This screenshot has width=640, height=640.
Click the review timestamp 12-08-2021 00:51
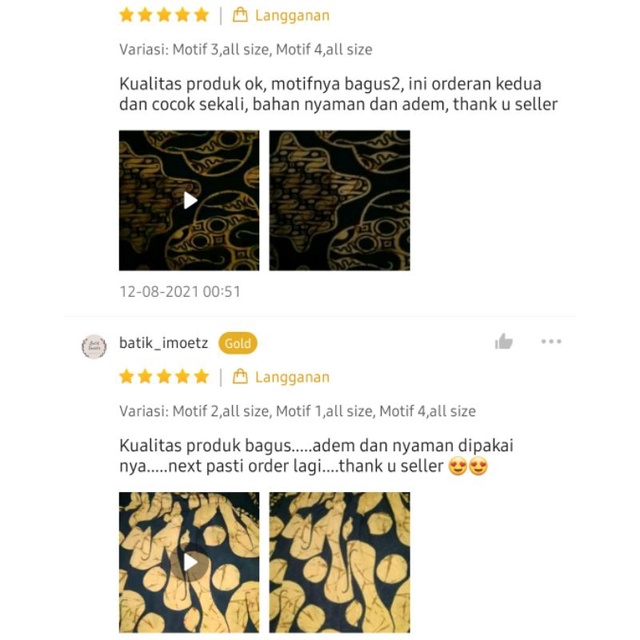(x=180, y=291)
